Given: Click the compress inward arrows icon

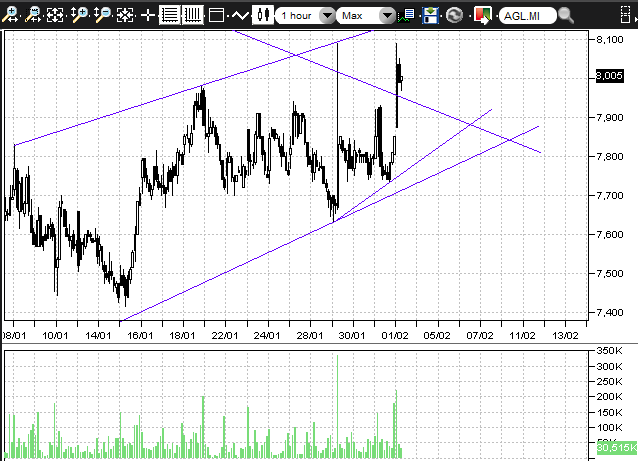Looking at the screenshot, I should 125,15.
